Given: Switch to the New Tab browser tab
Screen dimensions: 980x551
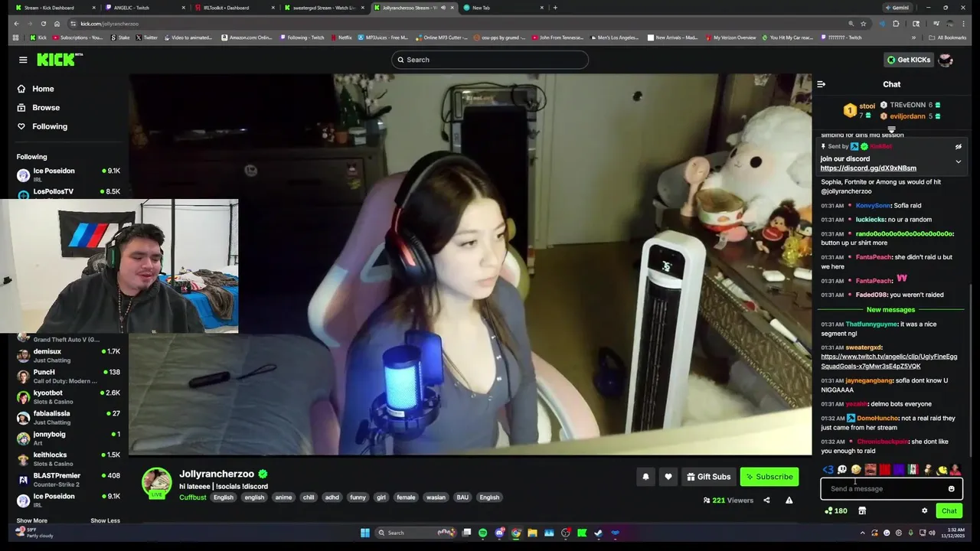Looking at the screenshot, I should (502, 8).
